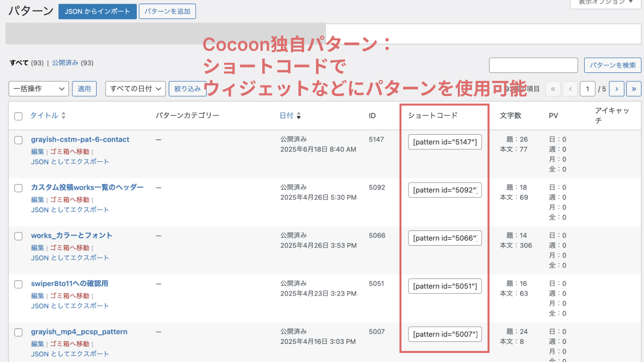Click JSON としてエクスポート under カスタム投稿works一覧のヘッダー
Screen dimensions: 644x362
(x=70, y=210)
